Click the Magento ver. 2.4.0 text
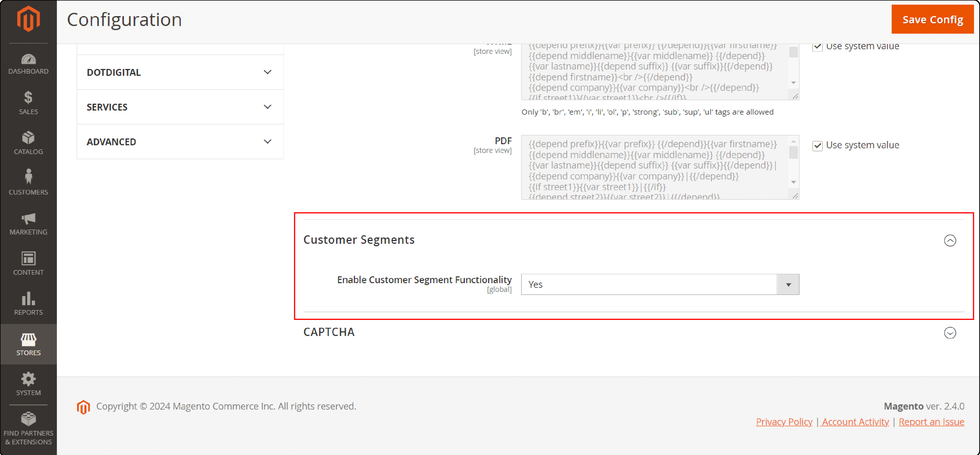The height and width of the screenshot is (455, 980). click(x=924, y=406)
